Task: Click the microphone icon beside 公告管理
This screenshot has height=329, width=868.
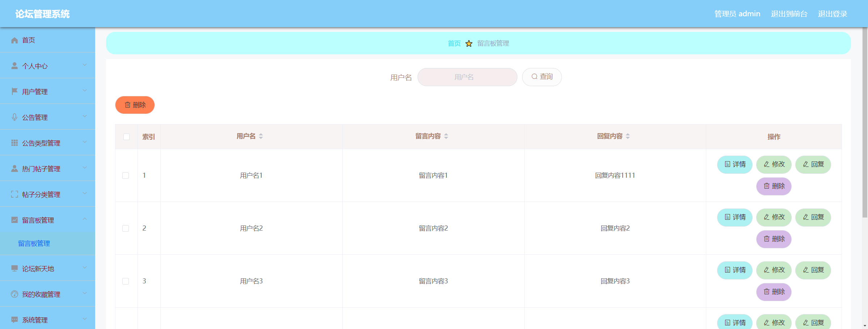Action: 14,117
